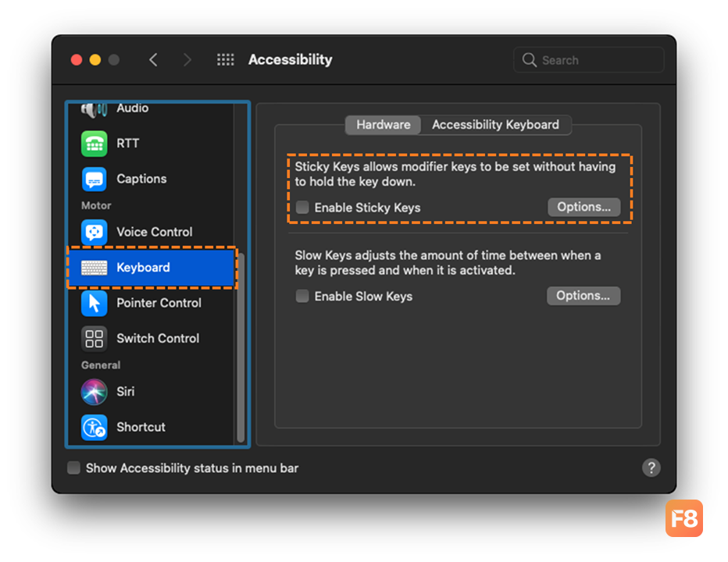Enable Slow Keys checkbox
Viewport: 728px width, 562px height.
click(x=302, y=296)
